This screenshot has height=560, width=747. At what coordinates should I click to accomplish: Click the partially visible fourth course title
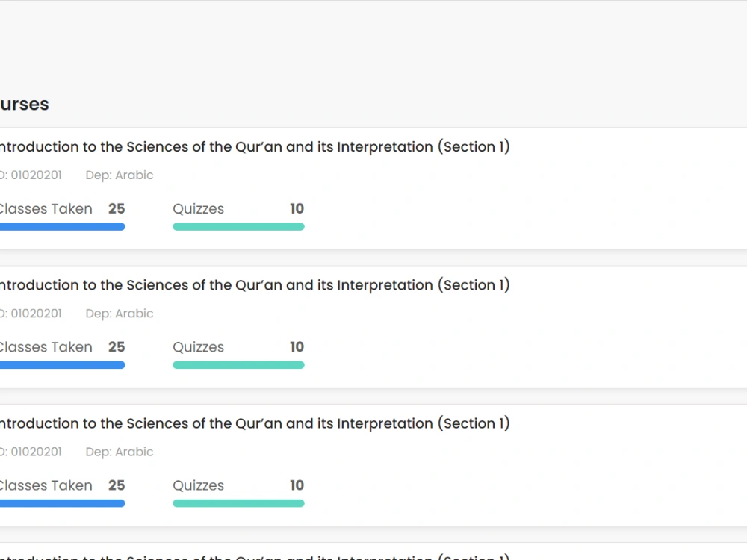point(252,556)
